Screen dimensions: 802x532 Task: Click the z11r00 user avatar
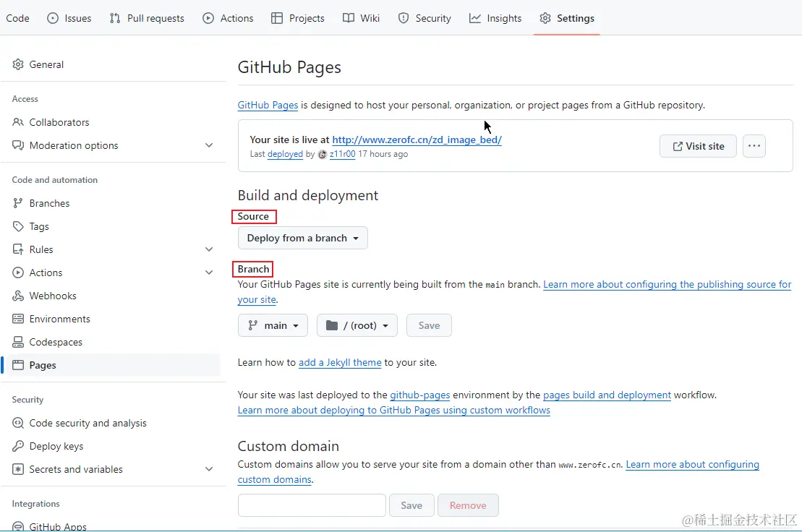[323, 155]
